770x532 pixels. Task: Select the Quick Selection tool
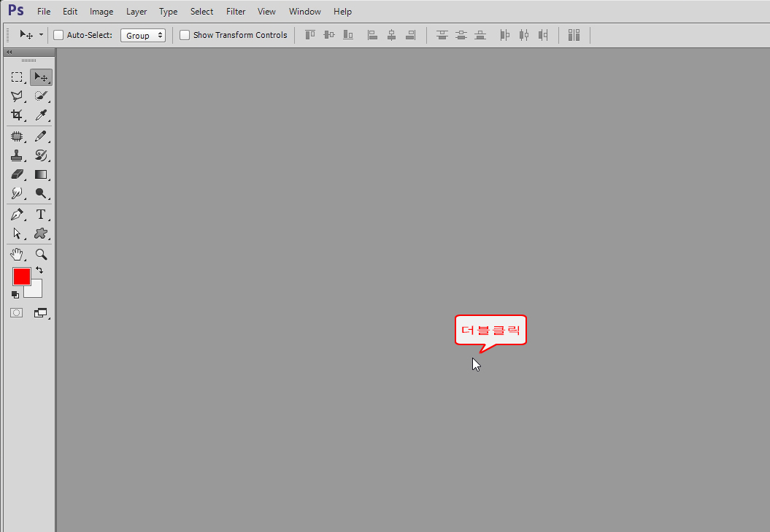41,96
